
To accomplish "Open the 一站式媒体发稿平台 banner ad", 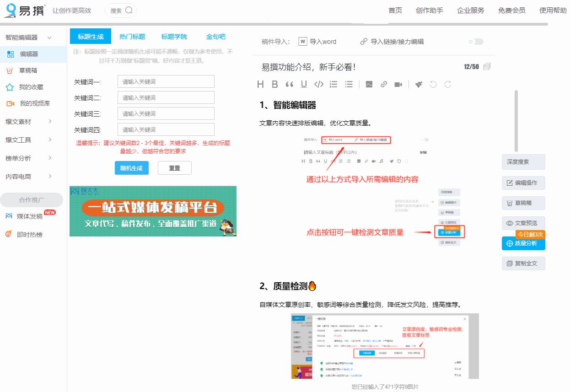I will click(x=153, y=211).
